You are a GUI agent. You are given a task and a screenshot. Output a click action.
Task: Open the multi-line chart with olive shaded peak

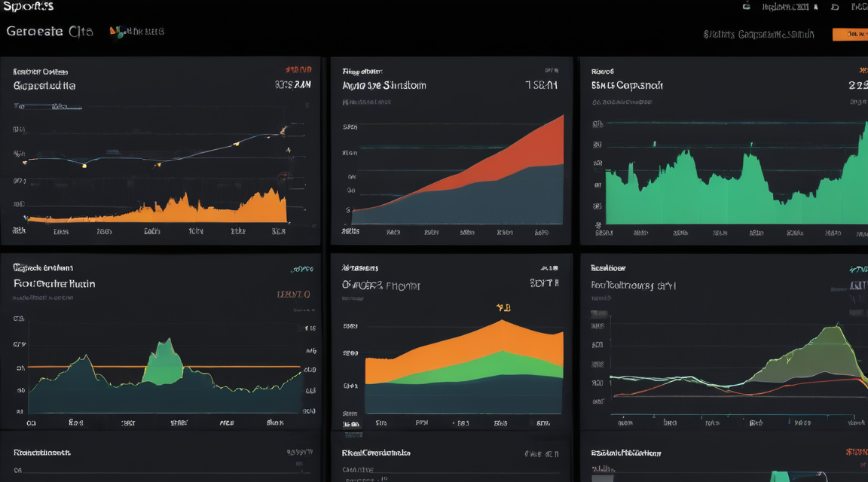(723, 341)
